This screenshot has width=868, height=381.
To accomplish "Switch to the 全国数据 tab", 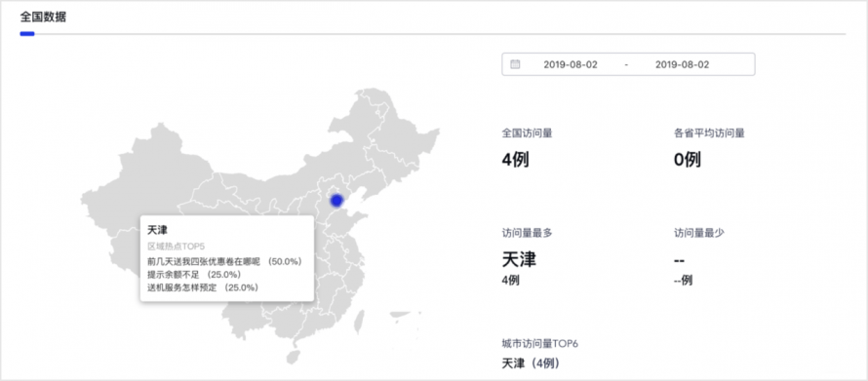I will pos(43,18).
